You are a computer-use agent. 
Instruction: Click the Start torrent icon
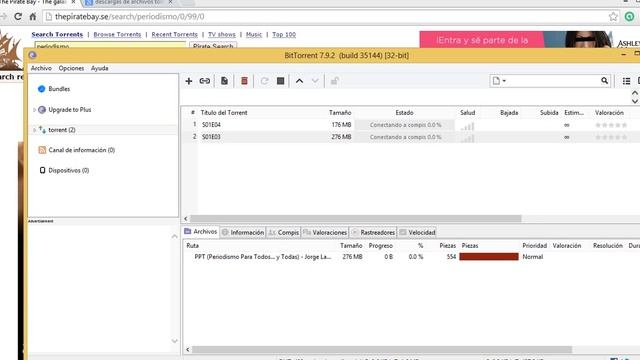[x=264, y=81]
